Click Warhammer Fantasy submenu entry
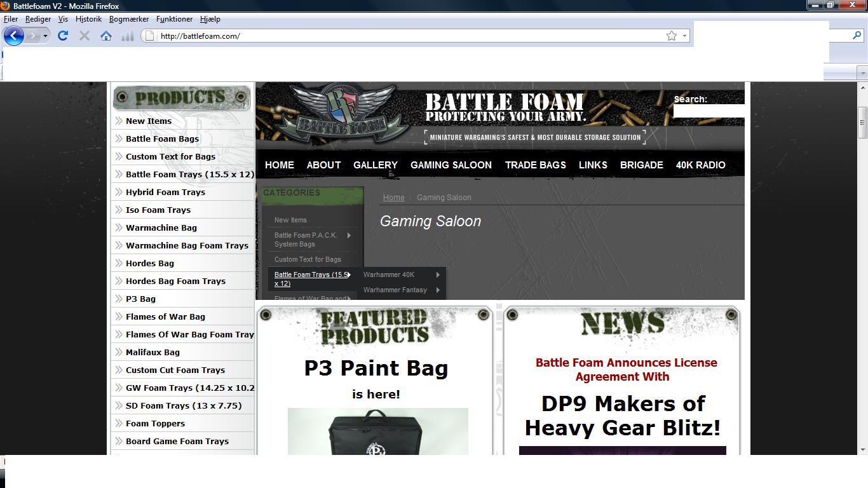The width and height of the screenshot is (868, 488). pyautogui.click(x=395, y=290)
